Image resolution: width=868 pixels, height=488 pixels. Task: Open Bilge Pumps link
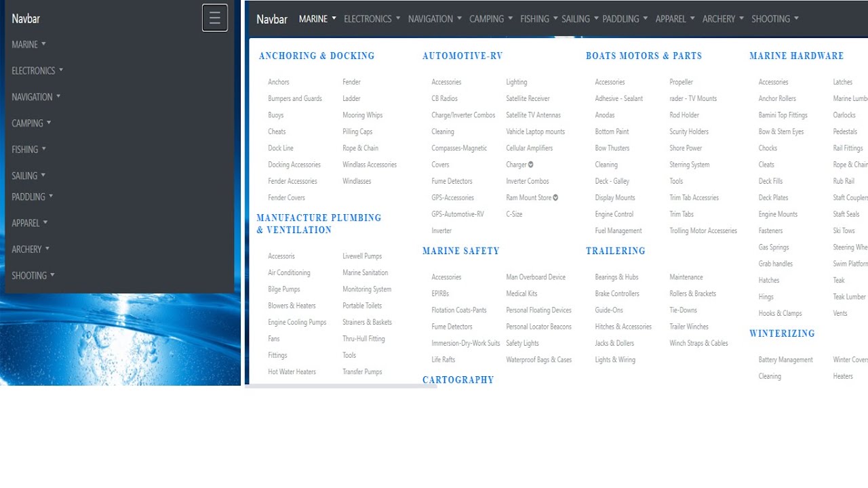coord(284,289)
